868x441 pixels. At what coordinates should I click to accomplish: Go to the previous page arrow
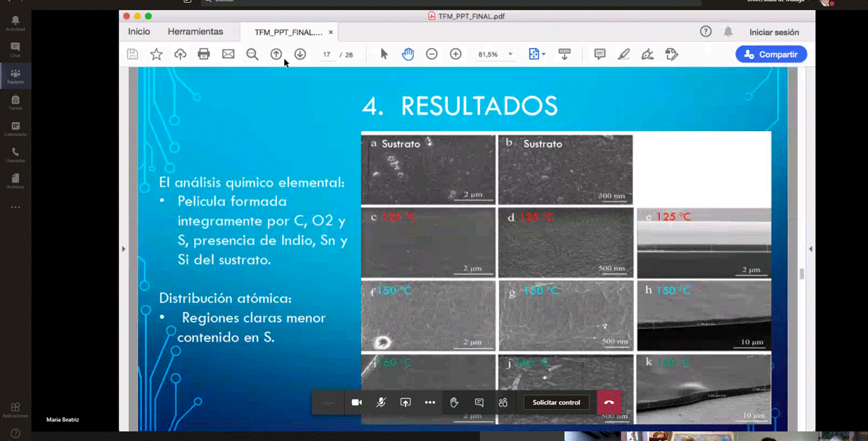tap(276, 54)
